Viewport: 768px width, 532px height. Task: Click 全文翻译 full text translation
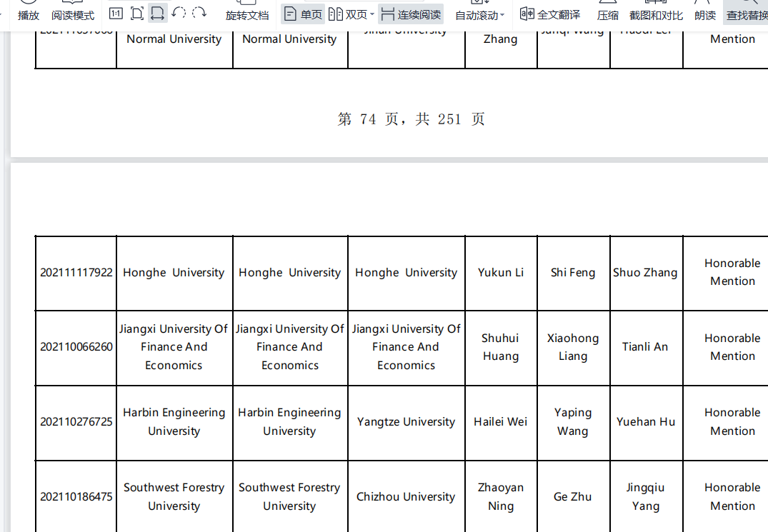pyautogui.click(x=550, y=15)
